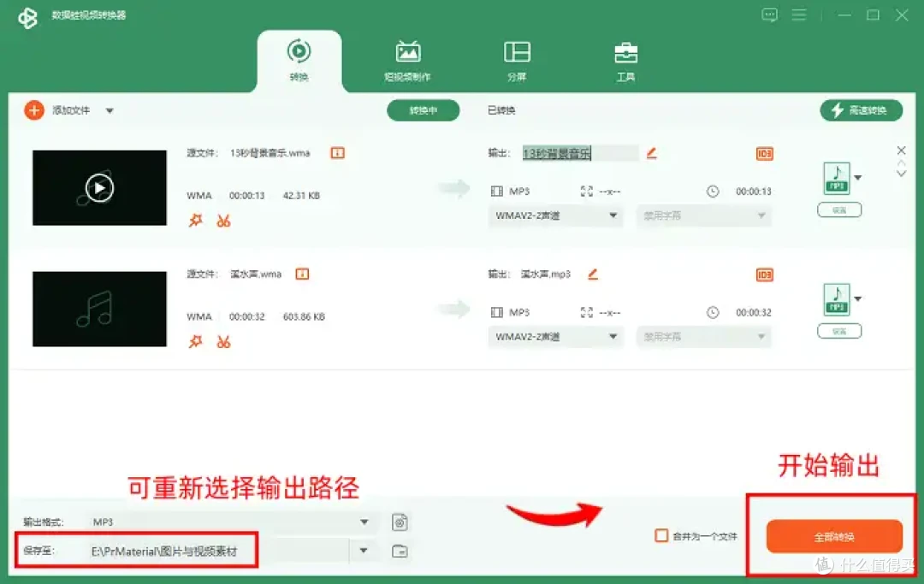Click the orange Convert All button
The width and height of the screenshot is (924, 584).
(x=834, y=536)
